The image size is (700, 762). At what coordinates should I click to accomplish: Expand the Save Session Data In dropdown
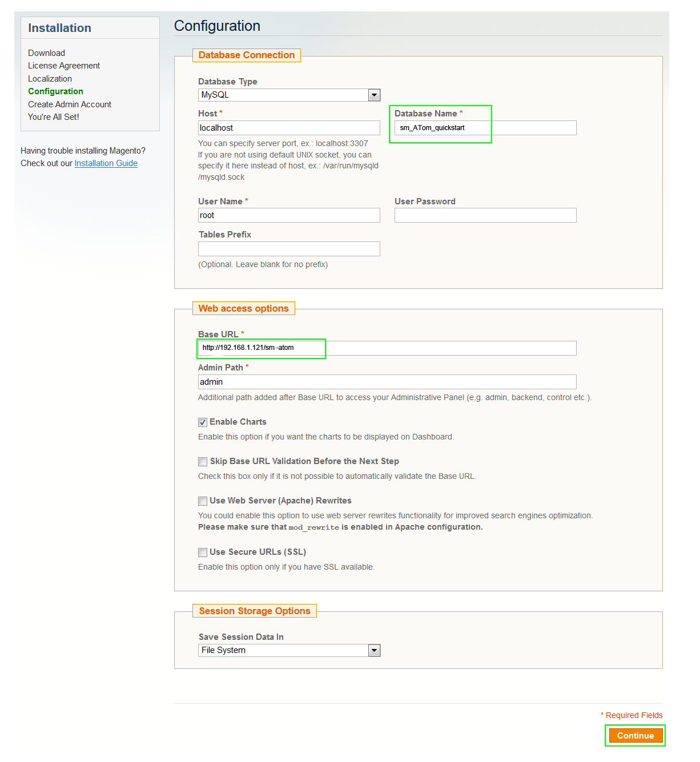tap(374, 651)
